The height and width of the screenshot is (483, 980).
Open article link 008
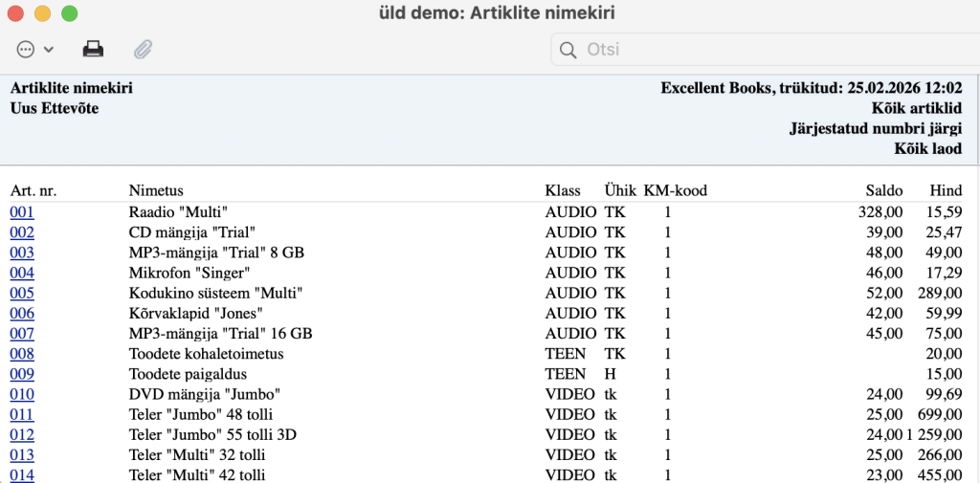(22, 354)
